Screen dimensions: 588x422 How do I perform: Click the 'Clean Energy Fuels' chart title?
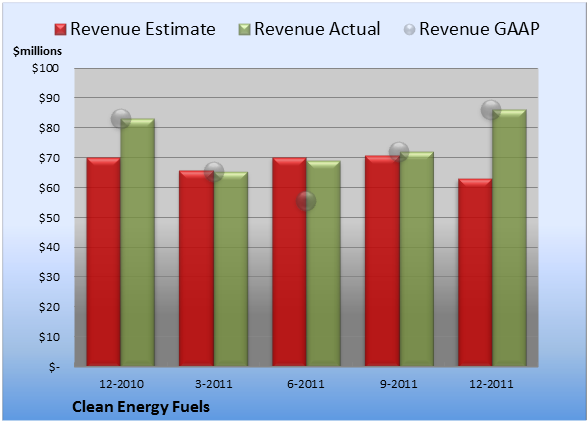click(x=141, y=407)
